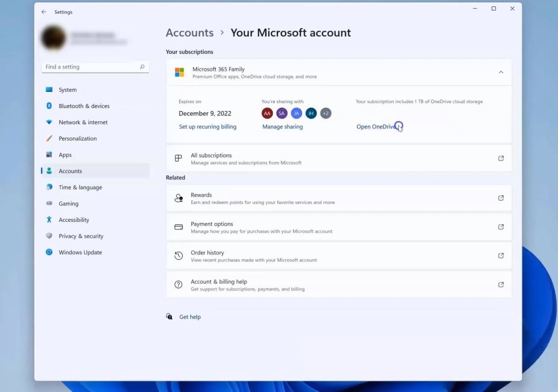The height and width of the screenshot is (392, 558).
Task: Switch to the Accounts section
Action: tap(70, 171)
